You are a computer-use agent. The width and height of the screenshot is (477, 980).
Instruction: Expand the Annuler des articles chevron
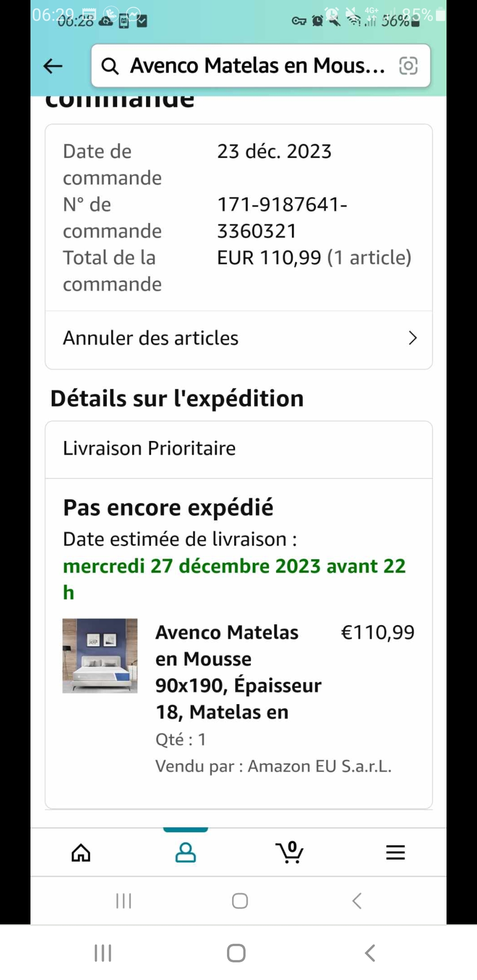click(x=413, y=338)
